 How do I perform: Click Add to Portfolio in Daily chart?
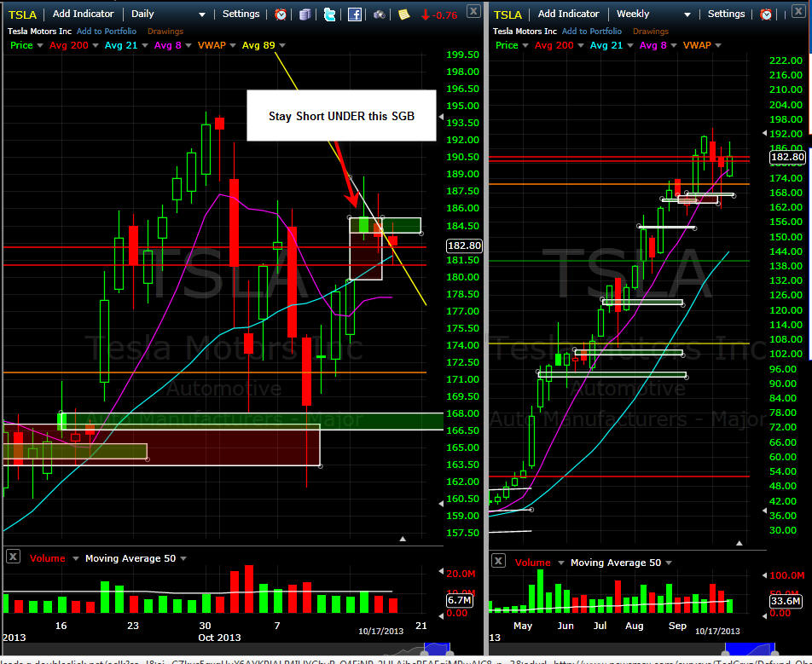tap(107, 31)
